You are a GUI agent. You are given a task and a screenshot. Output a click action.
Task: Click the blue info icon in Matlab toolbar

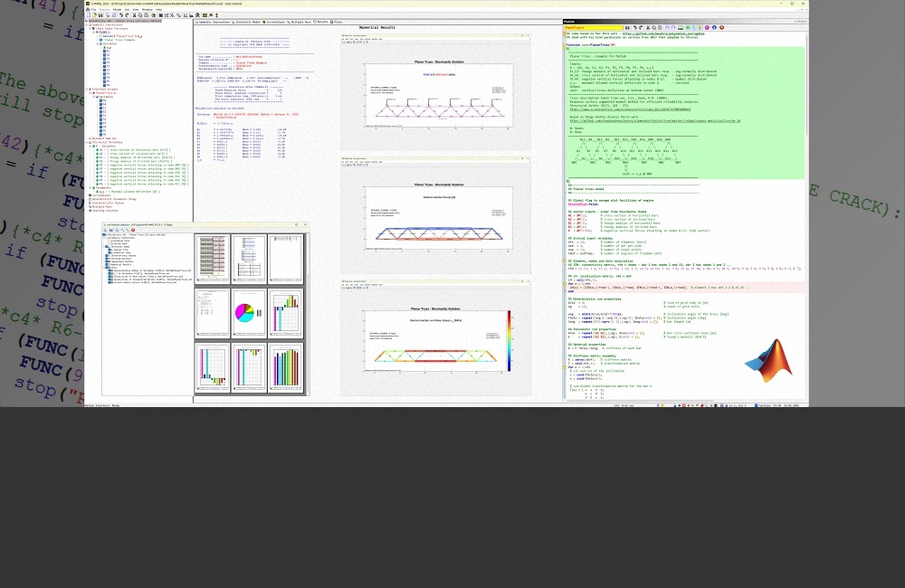tap(715, 28)
